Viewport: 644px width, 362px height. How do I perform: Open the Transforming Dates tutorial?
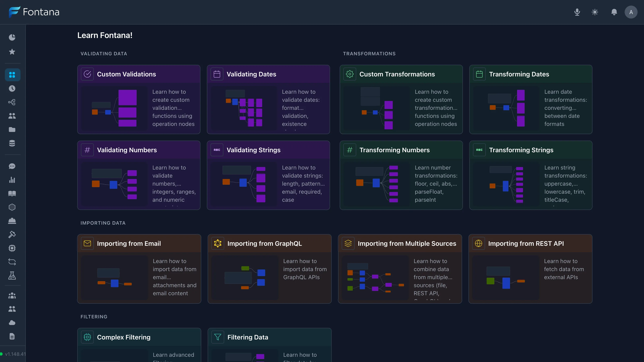point(531,99)
